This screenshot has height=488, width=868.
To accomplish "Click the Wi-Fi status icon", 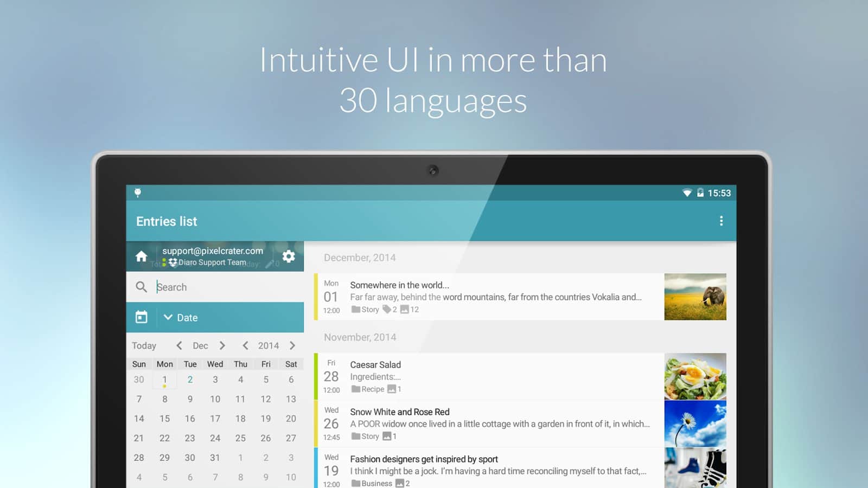I will pyautogui.click(x=687, y=193).
